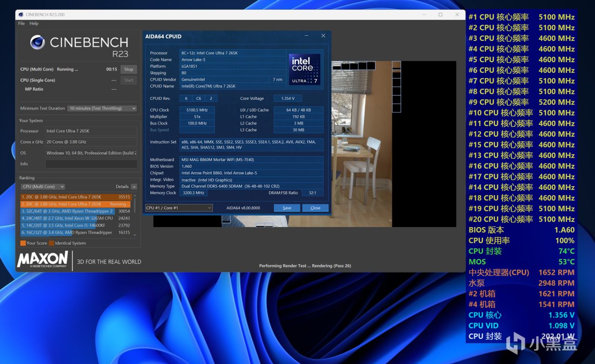Click the BIOS 版本 1.A60 sensor line
The image size is (595, 364).
tap(522, 230)
